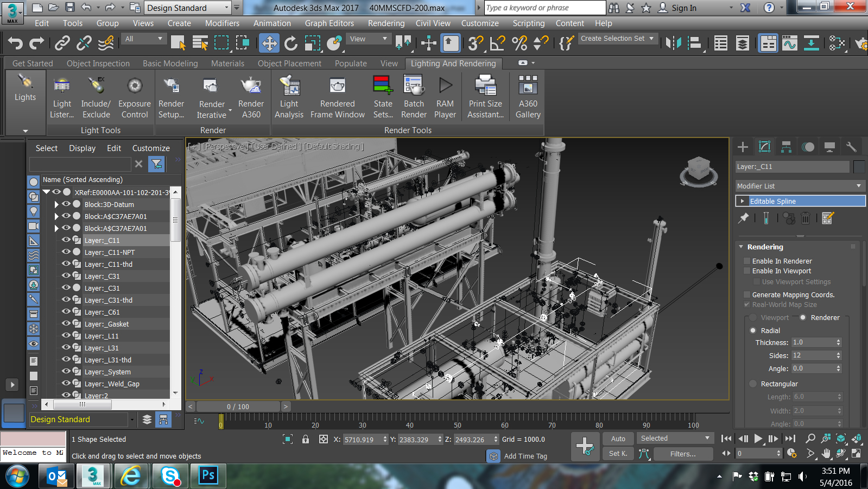Click the Layer:_C11 object color swatch
The width and height of the screenshot is (868, 489).
coord(859,167)
